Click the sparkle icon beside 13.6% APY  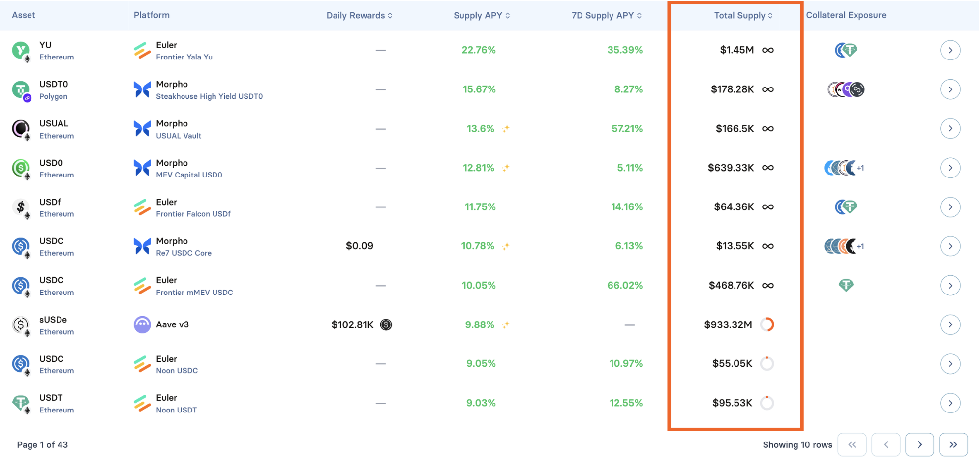506,129
